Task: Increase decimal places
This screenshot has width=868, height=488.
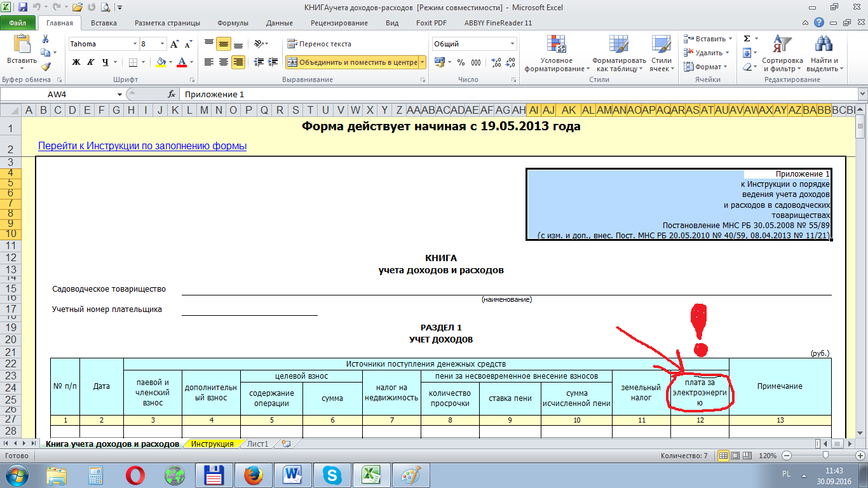Action: [x=496, y=62]
